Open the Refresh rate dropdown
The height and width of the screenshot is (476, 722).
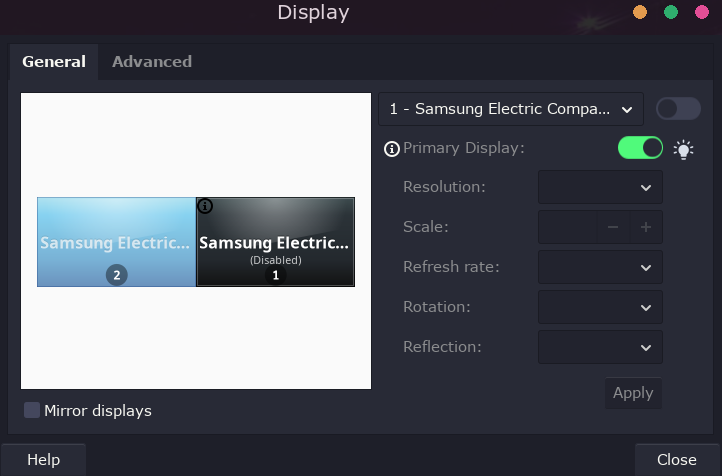click(600, 267)
